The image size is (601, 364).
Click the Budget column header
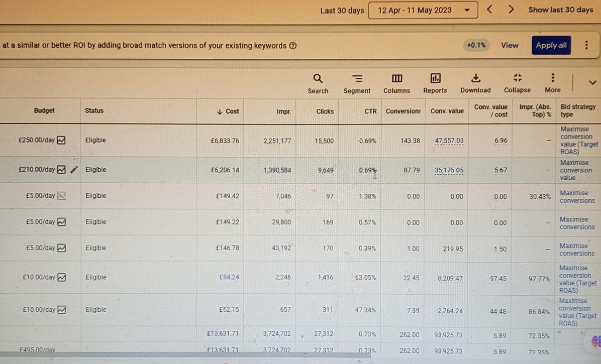tap(44, 110)
